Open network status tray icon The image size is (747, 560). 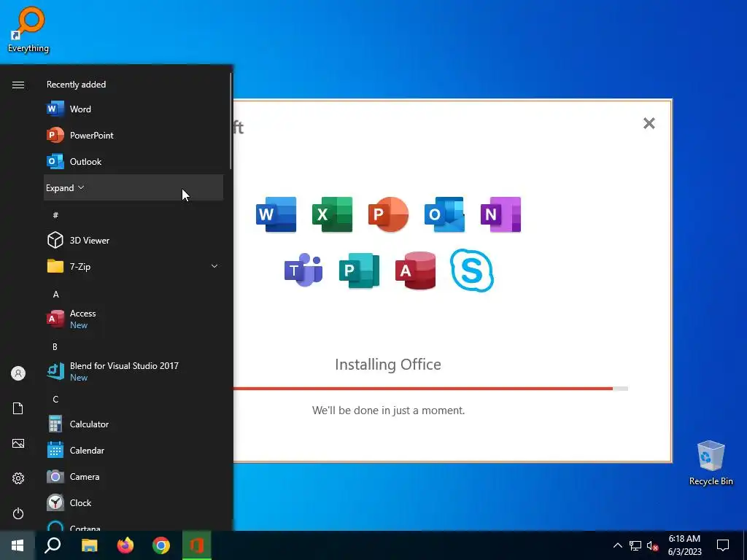point(635,545)
